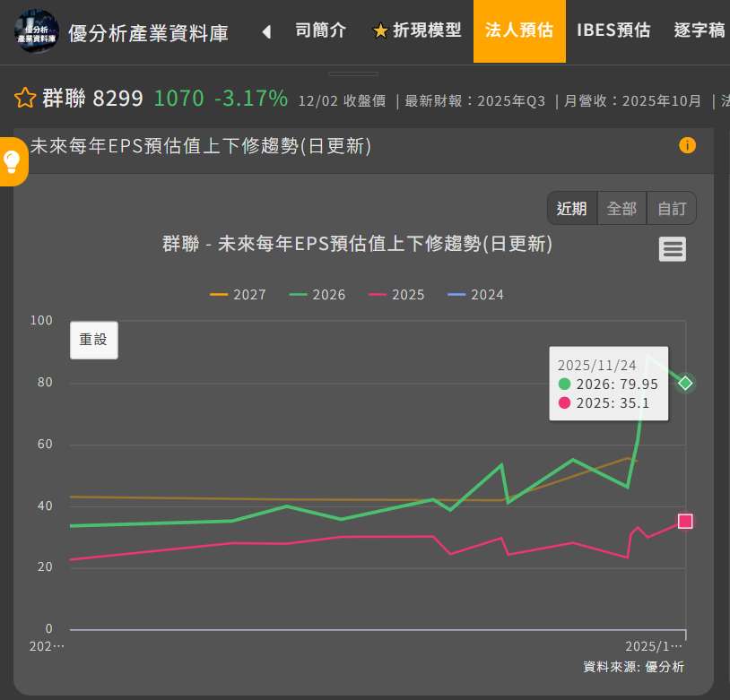Toggle the 2027 series in legend
This screenshot has width=730, height=700.
pyautogui.click(x=239, y=295)
